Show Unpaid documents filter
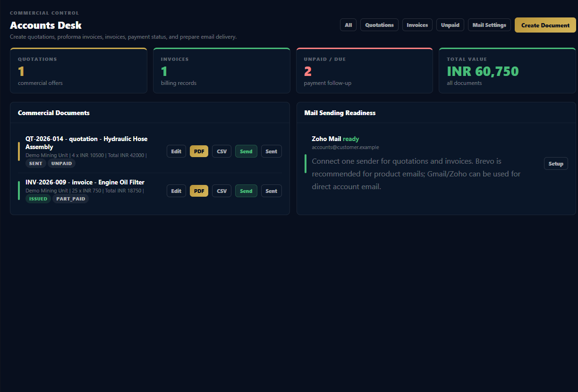578x392 pixels. 450,25
